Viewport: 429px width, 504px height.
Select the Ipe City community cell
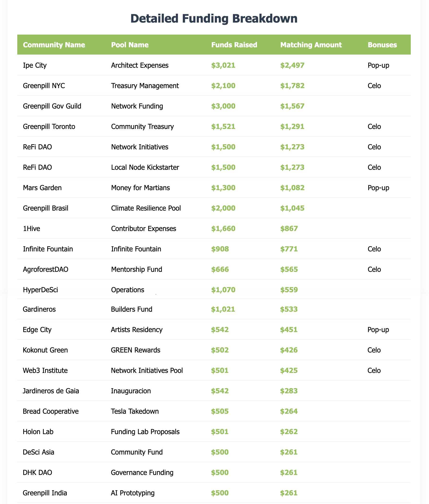pos(35,65)
